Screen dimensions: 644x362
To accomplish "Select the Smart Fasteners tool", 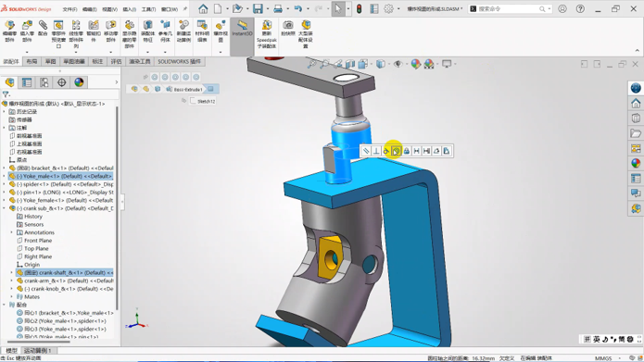I will (94, 25).
